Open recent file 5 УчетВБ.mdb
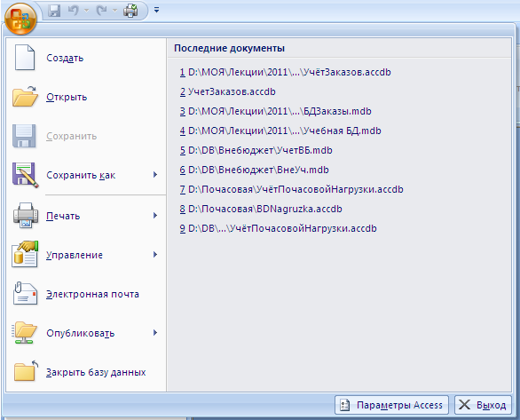Screen dimensions: 520x420 tap(256, 150)
